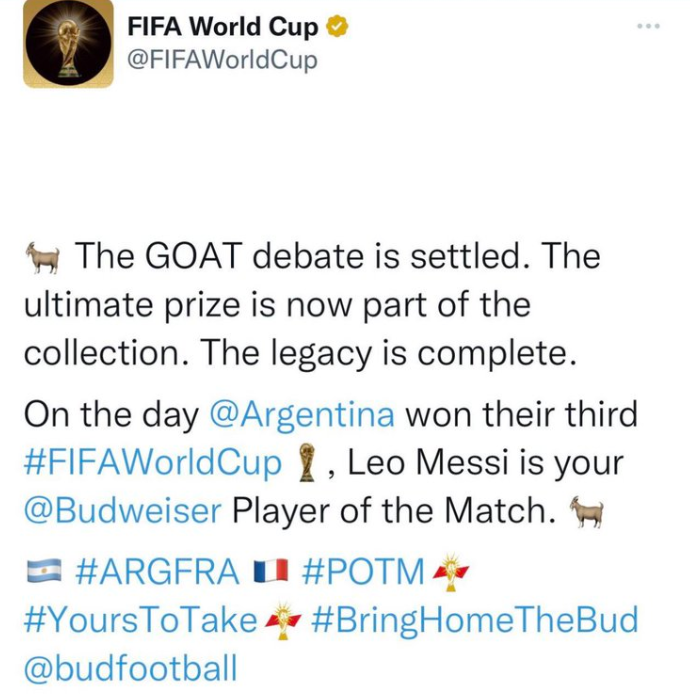The width and height of the screenshot is (690, 700).
Task: Click the red award emoji after #POTM
Action: click(450, 572)
